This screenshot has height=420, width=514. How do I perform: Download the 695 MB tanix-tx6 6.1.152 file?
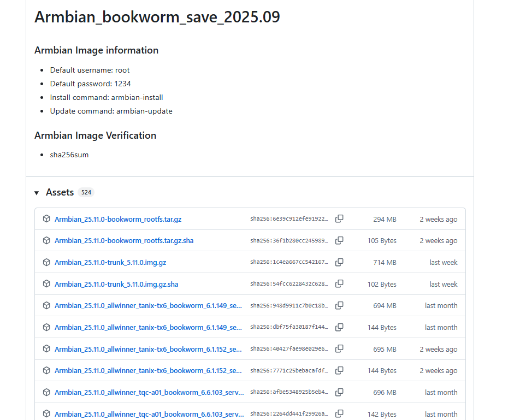click(x=148, y=349)
